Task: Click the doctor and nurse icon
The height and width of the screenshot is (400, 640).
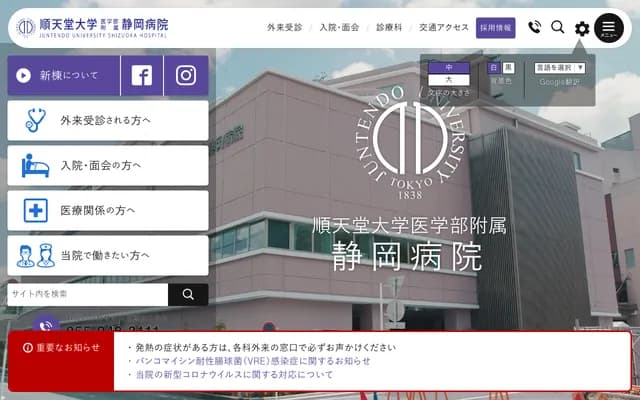Action: pos(36,256)
